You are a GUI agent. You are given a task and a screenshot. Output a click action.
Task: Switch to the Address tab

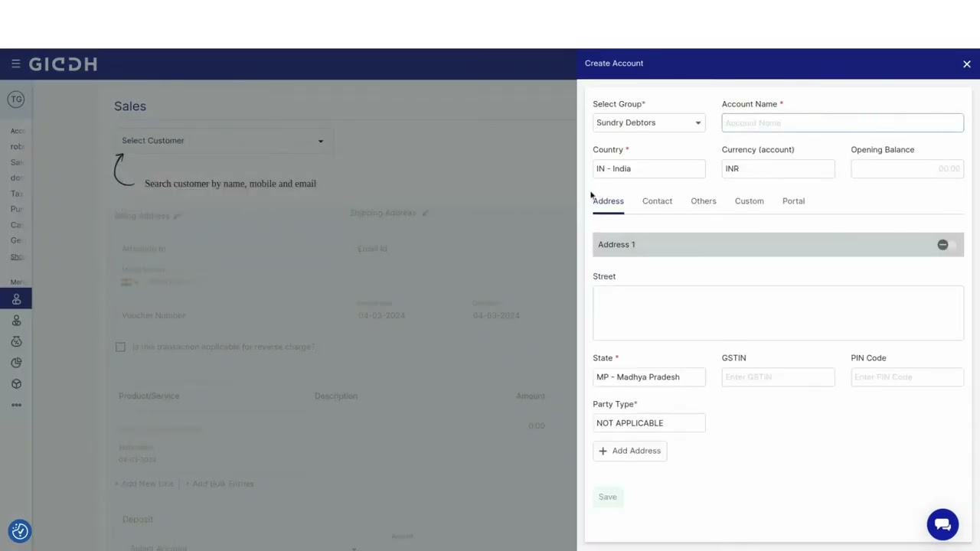[x=608, y=201]
